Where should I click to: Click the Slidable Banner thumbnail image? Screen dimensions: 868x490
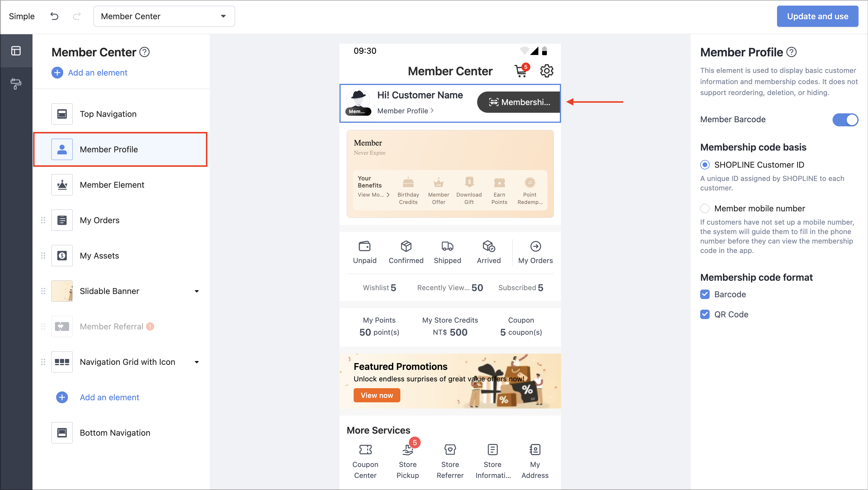62,291
